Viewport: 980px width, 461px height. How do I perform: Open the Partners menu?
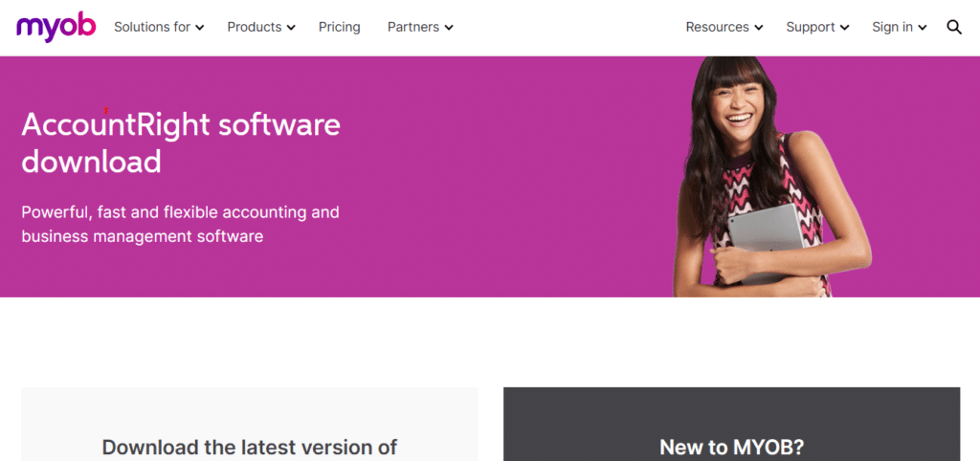pyautogui.click(x=413, y=27)
